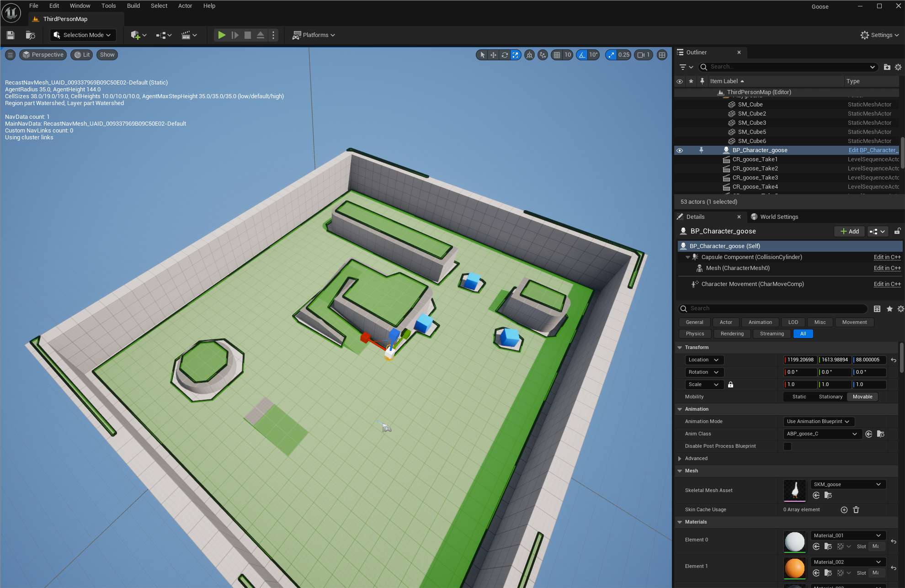Collapse the Transform section
This screenshot has height=588, width=905.
[x=680, y=348]
